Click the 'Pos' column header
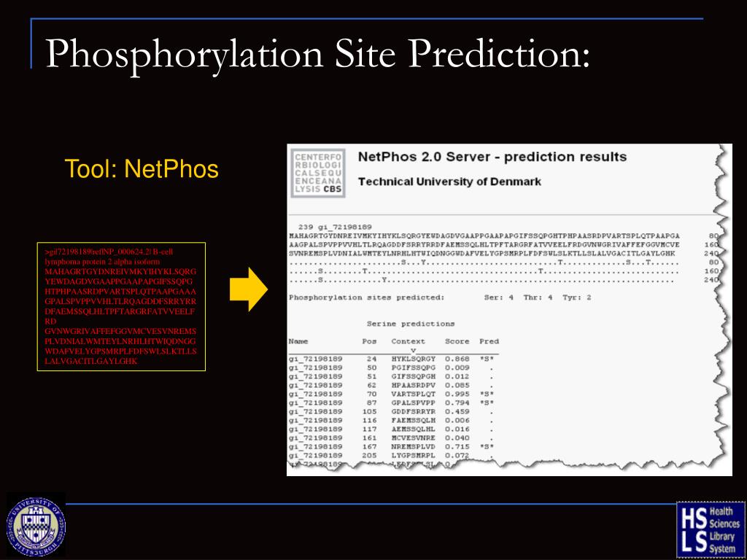 coord(369,341)
